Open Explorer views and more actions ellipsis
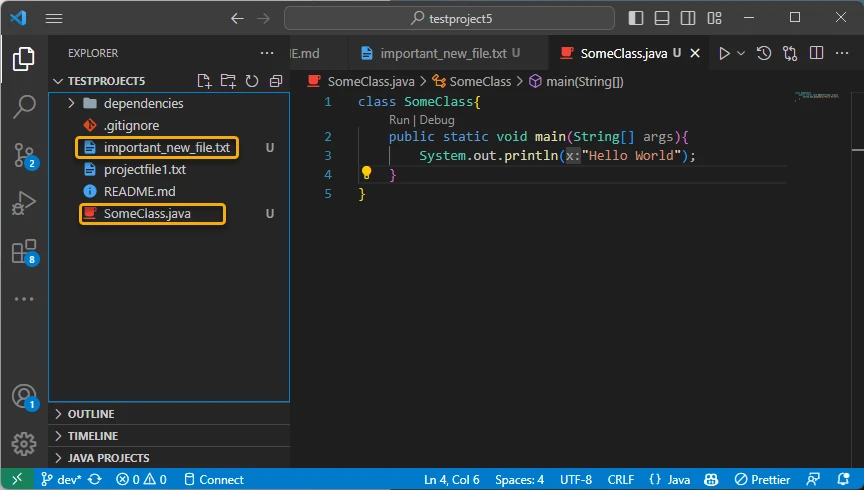864x490 pixels. 267,53
